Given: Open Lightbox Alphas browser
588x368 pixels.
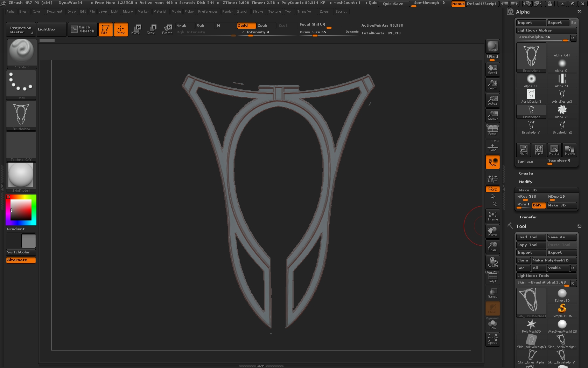Looking at the screenshot, I should 546,30.
